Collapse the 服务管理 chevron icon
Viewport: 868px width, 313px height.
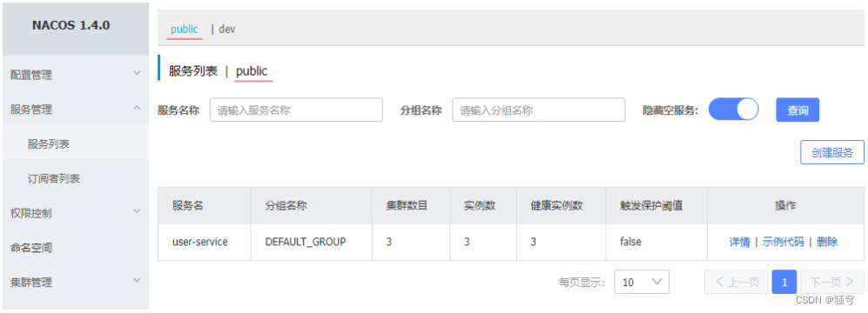137,108
